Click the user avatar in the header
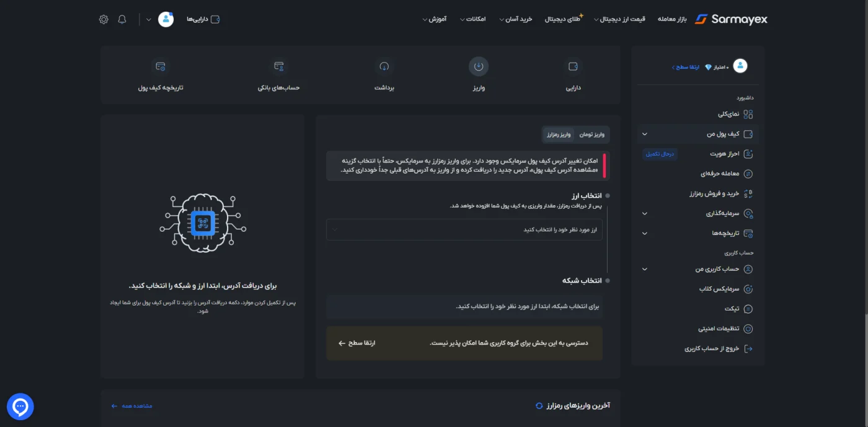The width and height of the screenshot is (868, 427). point(166,19)
